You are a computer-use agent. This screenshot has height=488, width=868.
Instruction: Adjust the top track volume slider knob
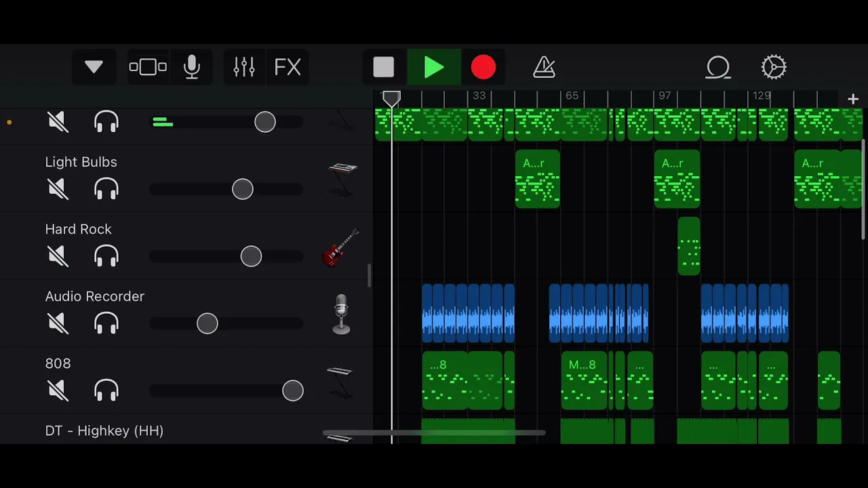pyautogui.click(x=265, y=122)
